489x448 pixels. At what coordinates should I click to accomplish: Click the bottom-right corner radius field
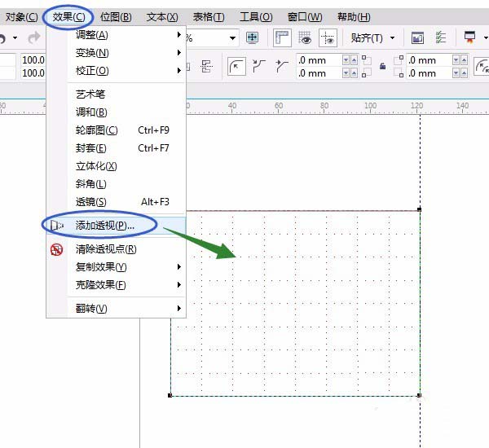click(430, 73)
